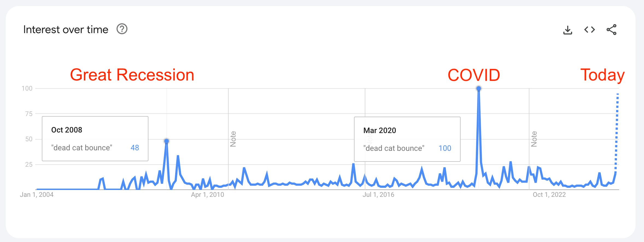The height and width of the screenshot is (242, 644).
Task: Click the red "Great Recession" annotation
Action: coord(132,75)
